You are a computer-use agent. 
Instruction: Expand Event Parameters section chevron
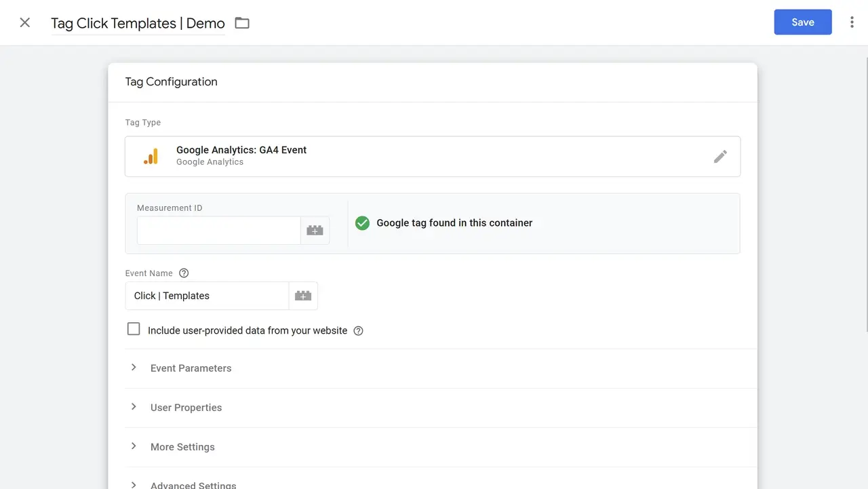coord(134,368)
